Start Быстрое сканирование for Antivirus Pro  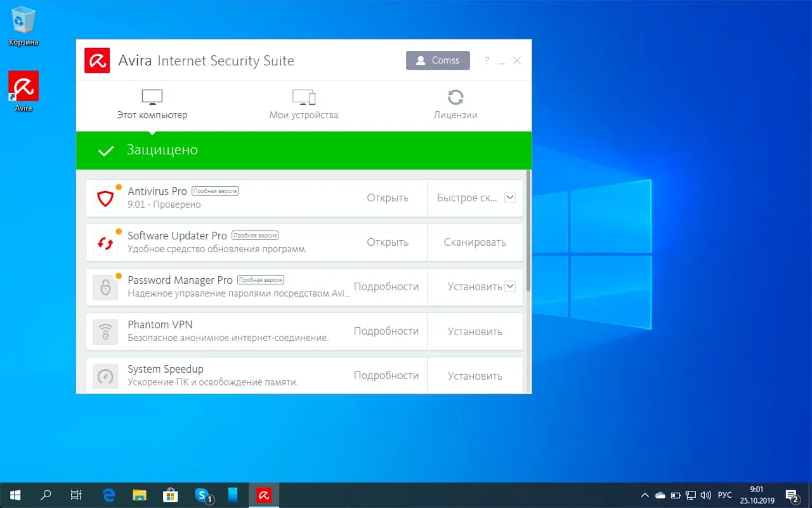point(467,198)
